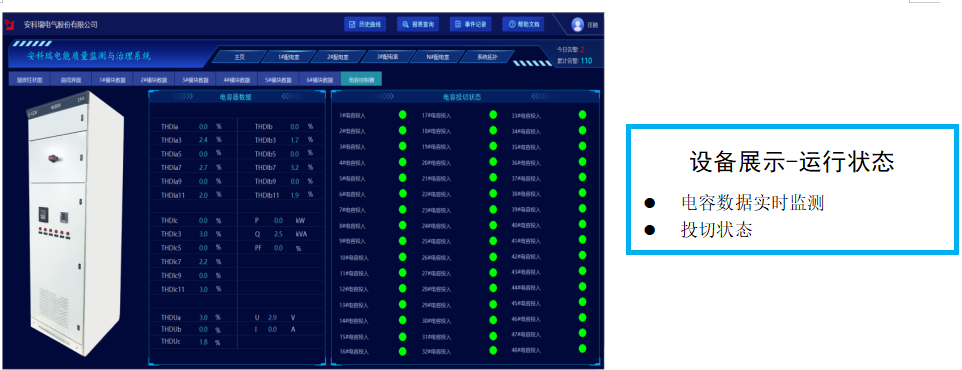Click the 48#电容投入 green status indicator
The width and height of the screenshot is (962, 370).
[582, 350]
